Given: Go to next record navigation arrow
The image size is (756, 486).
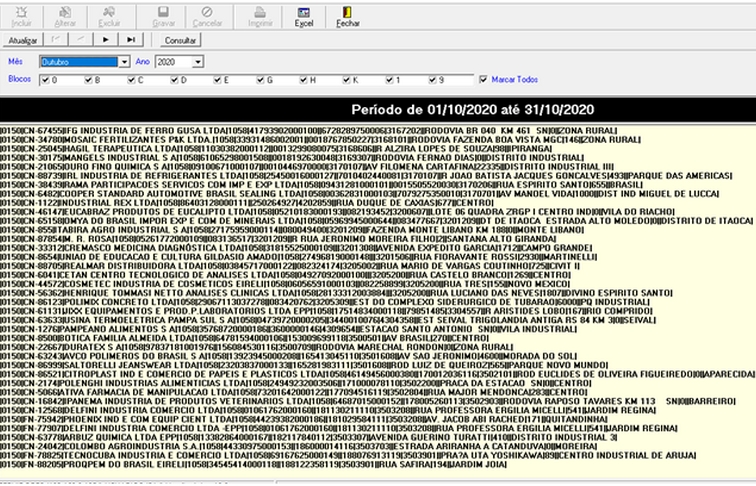Looking at the screenshot, I should tap(106, 40).
